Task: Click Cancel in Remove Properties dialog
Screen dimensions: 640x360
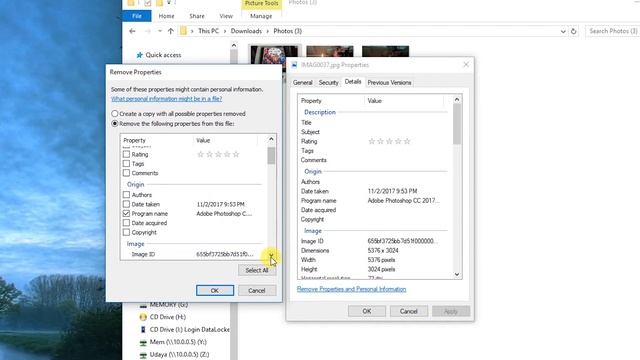Action: pos(257,290)
